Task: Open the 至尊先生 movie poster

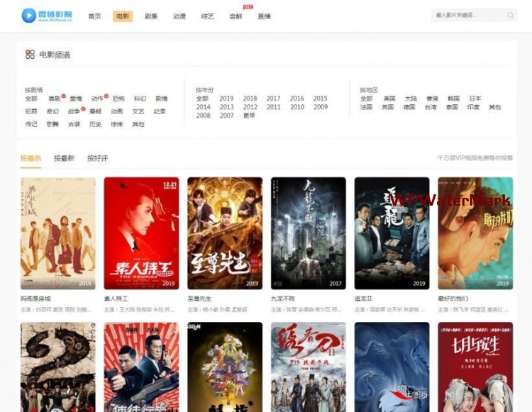Action: [225, 233]
